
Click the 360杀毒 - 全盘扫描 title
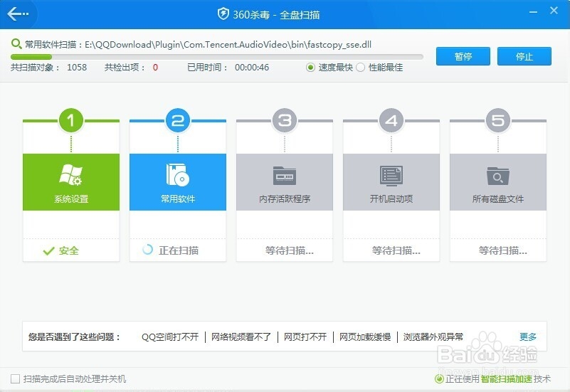click(276, 15)
